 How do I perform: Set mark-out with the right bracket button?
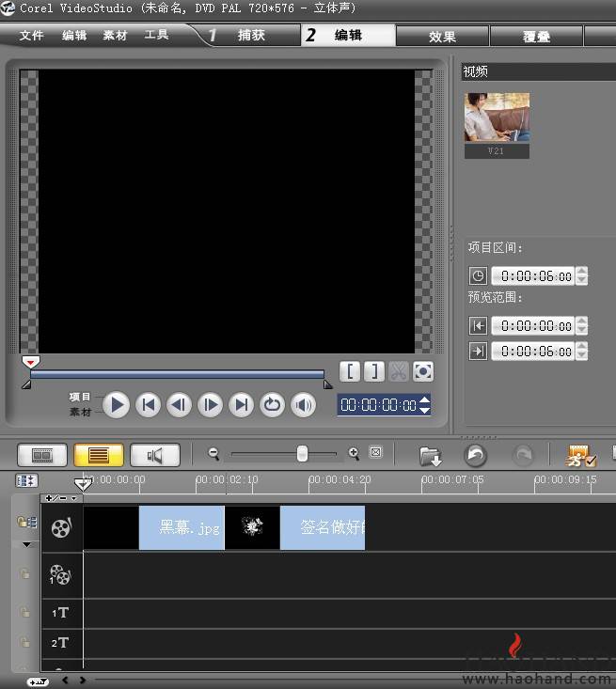(374, 371)
